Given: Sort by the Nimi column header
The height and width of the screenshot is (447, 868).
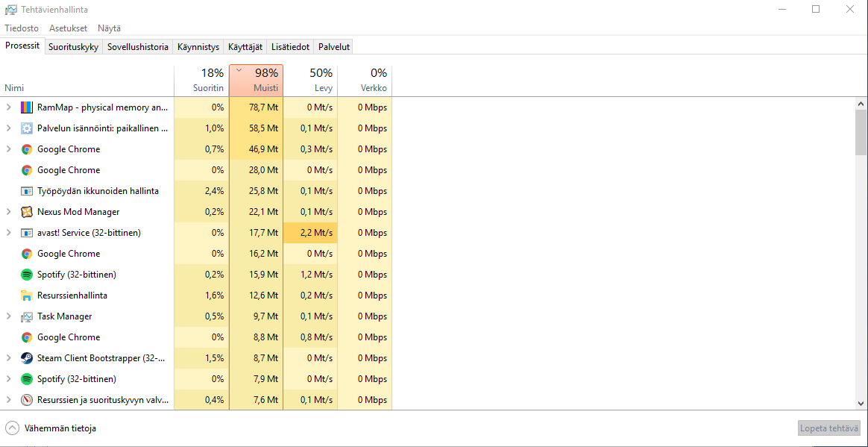Looking at the screenshot, I should (x=87, y=81).
